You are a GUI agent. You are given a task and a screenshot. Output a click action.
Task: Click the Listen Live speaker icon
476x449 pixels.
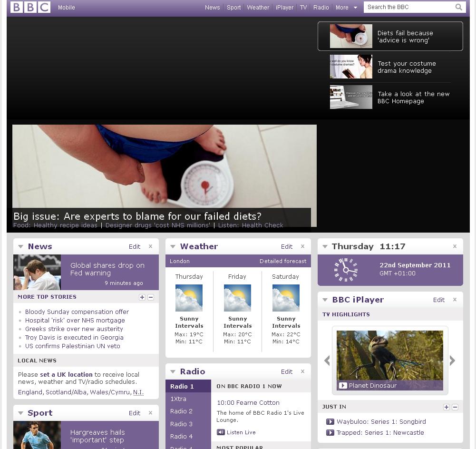221,432
